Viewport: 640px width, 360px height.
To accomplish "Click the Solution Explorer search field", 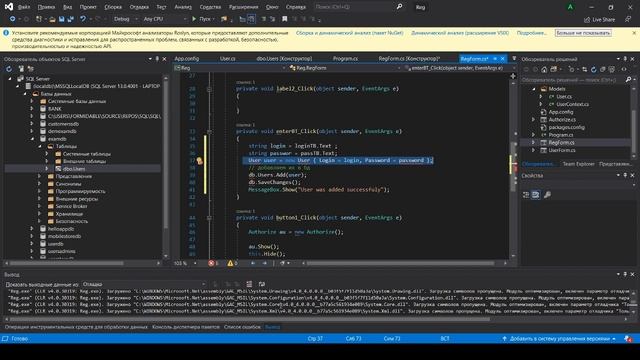I will 573,80.
